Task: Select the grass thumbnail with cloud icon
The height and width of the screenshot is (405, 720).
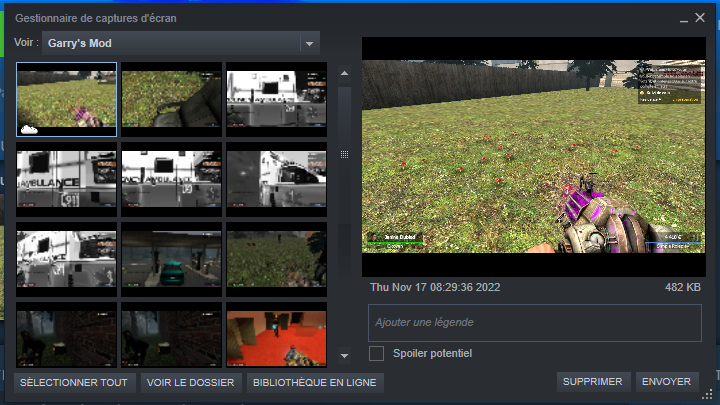Action: pos(67,99)
